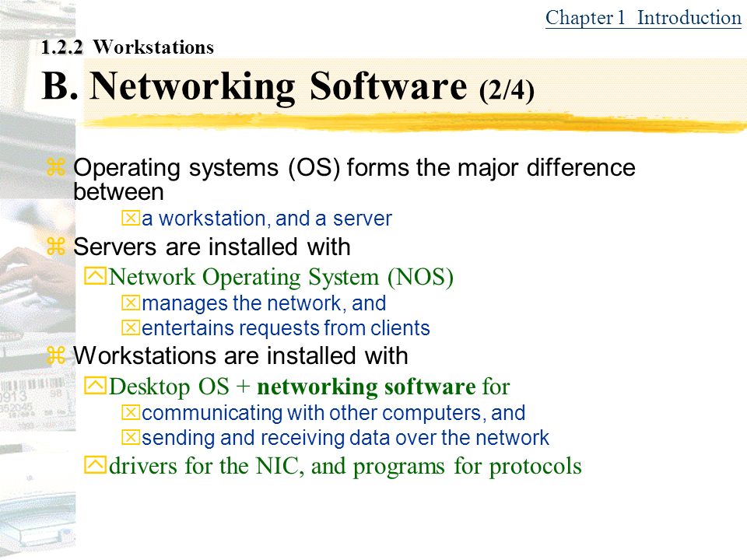Screen dimensions: 747x560
Task: Select the "B. Networking Software (2/4)" title
Action: click(x=288, y=86)
